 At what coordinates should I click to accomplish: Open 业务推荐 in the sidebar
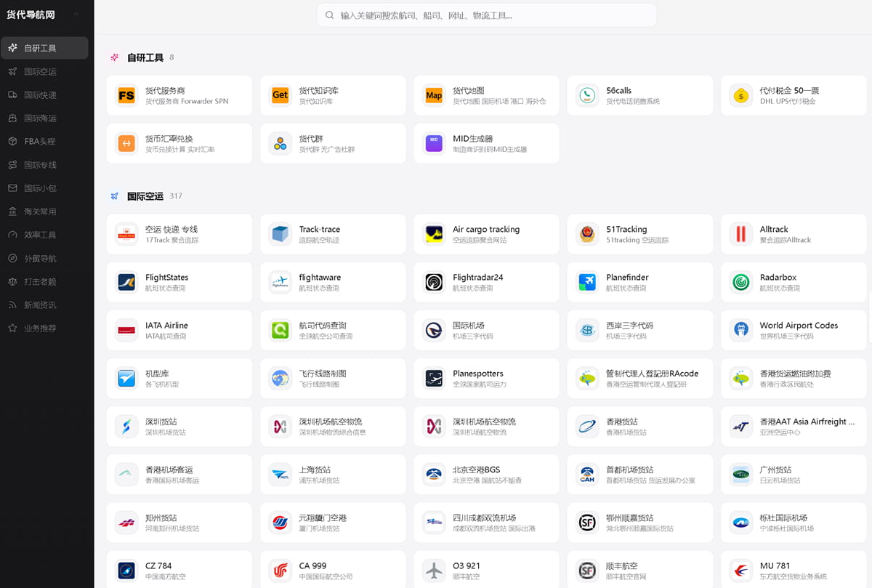pyautogui.click(x=44, y=328)
